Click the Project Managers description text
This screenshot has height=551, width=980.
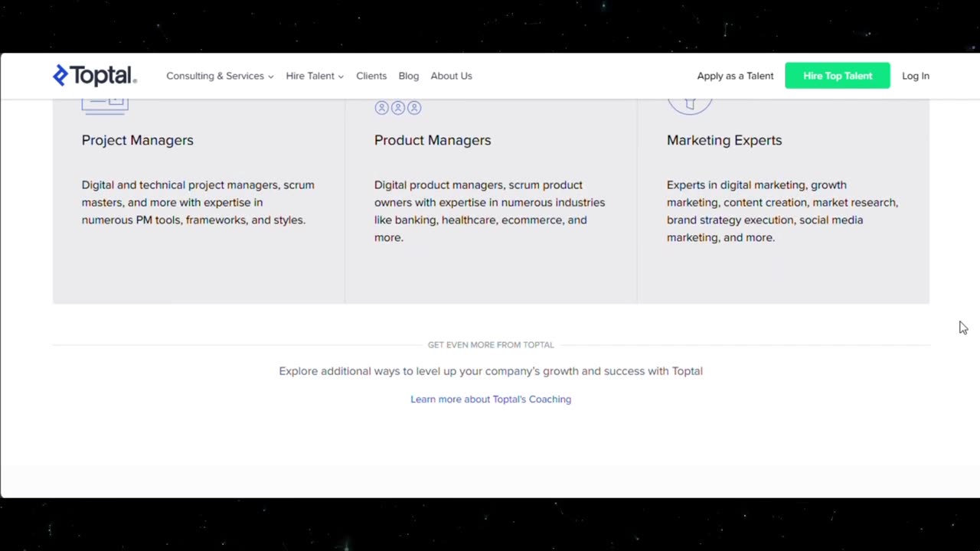pos(198,202)
